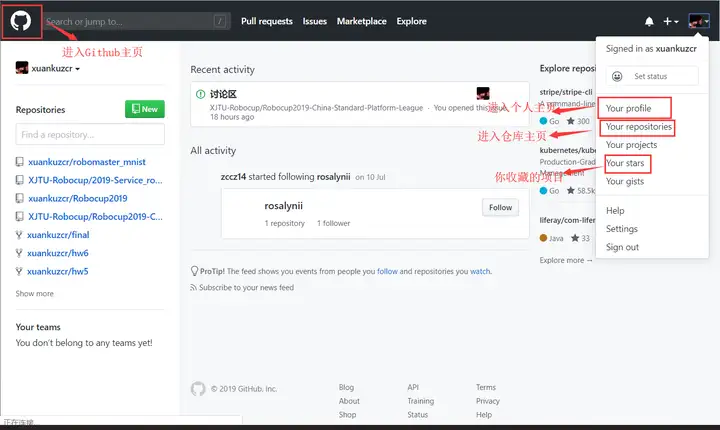Click star count 300 on stripe-cli
720x430 pixels.
tap(578, 121)
